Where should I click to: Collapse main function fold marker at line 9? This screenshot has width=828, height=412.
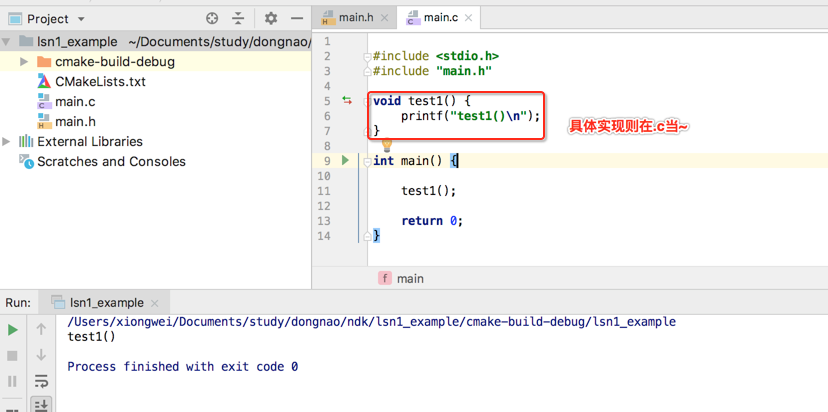[x=368, y=161]
